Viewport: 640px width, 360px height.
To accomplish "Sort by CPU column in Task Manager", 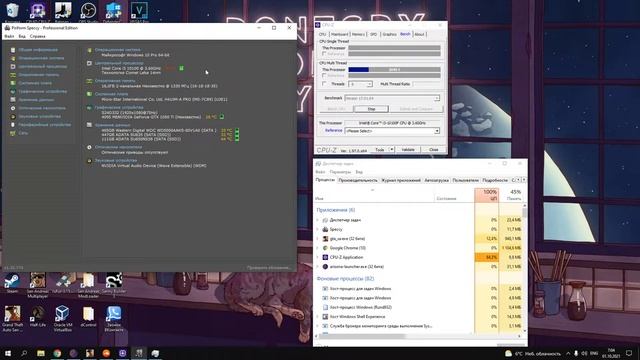I will point(487,195).
